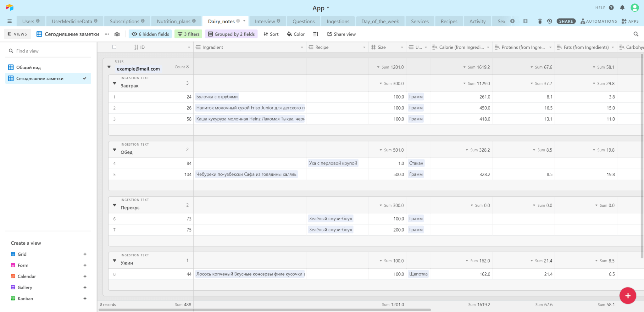Screen dimensions: 644x312
Task: Click the collaborators people icon
Action: pos(117,34)
